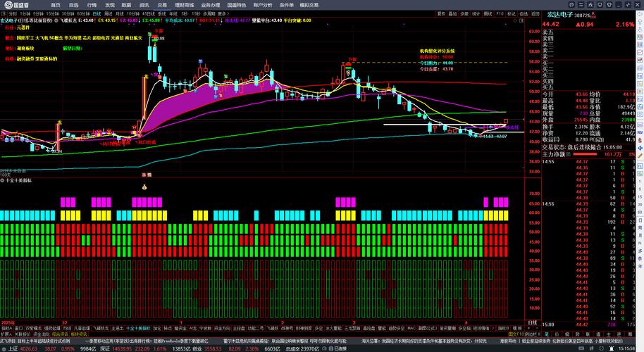Click the stock name 宏达电子
644x352 pixels.
click(x=560, y=15)
